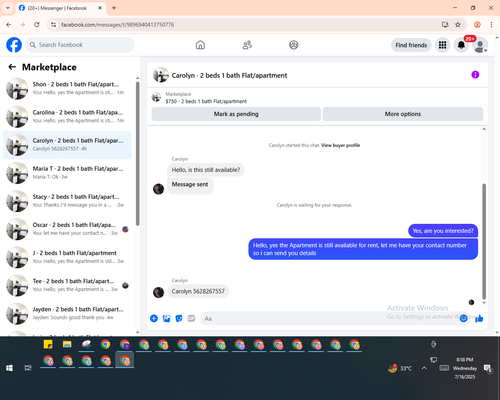
Task: Open Task View on taskbar
Action: coord(28,368)
